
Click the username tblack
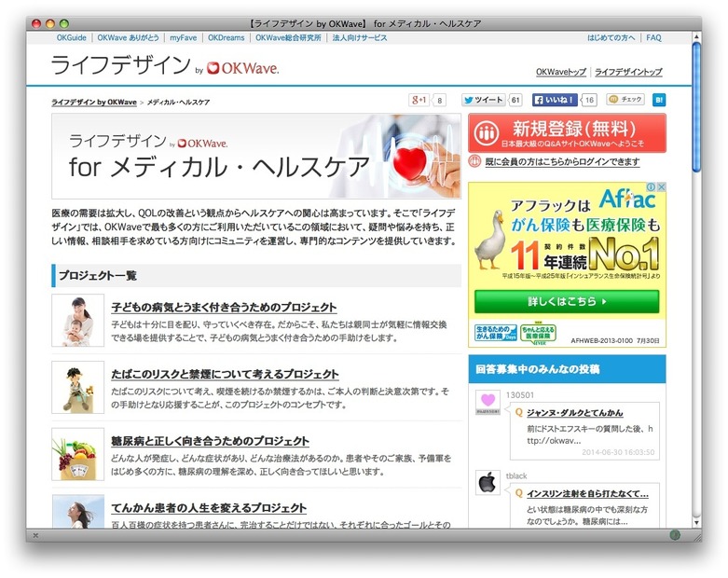516,475
